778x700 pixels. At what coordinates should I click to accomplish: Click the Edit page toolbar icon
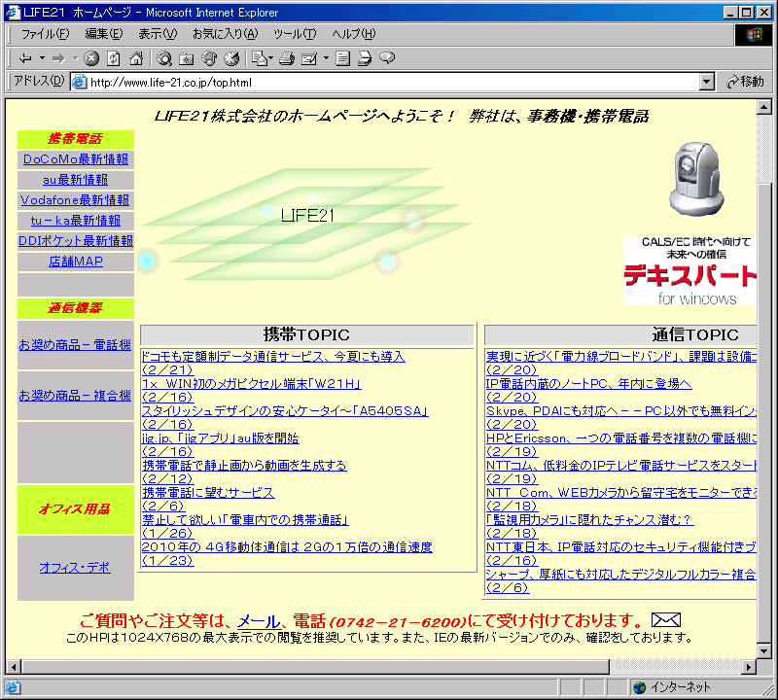point(309,58)
